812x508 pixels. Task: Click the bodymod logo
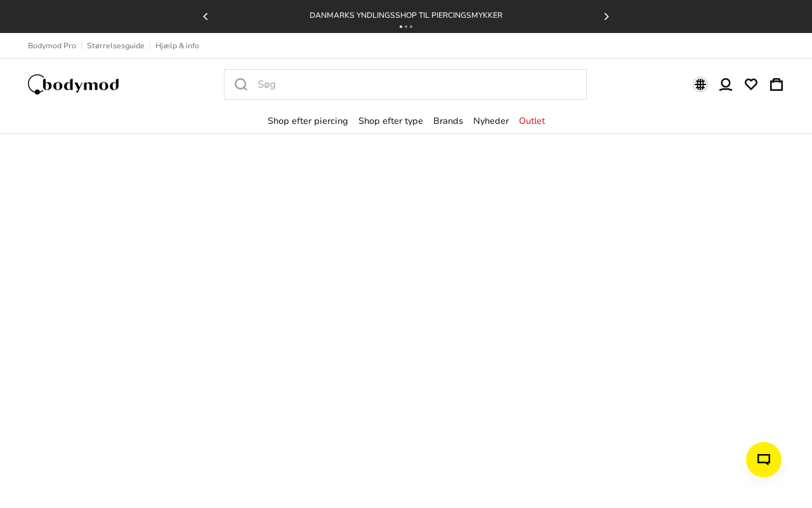[x=74, y=84]
